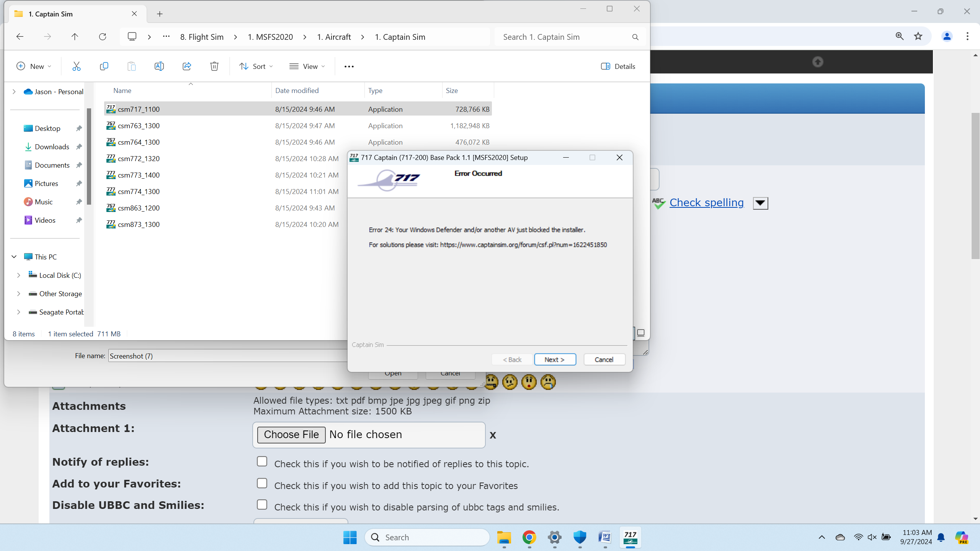The image size is (980, 551).
Task: Expand the Local Disk (C:) tree node
Action: point(18,275)
